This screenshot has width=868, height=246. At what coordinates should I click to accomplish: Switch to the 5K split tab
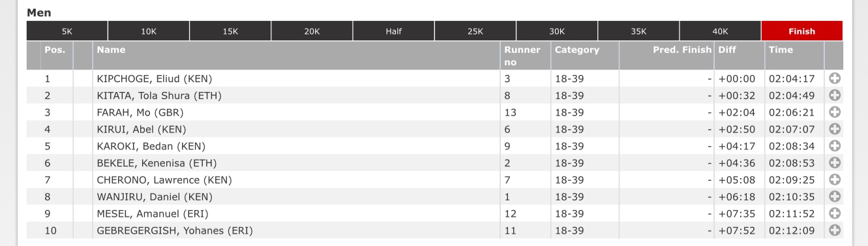67,31
